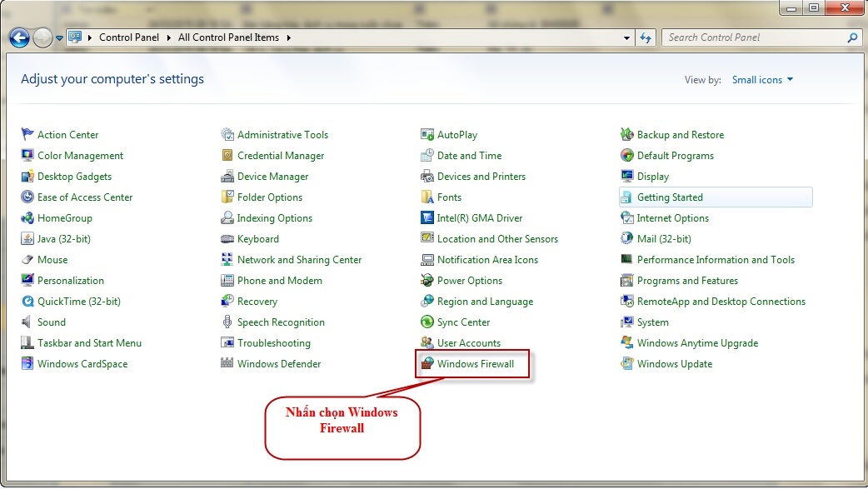
Task: Open the Windows CardSpace link
Action: pyautogui.click(x=82, y=364)
